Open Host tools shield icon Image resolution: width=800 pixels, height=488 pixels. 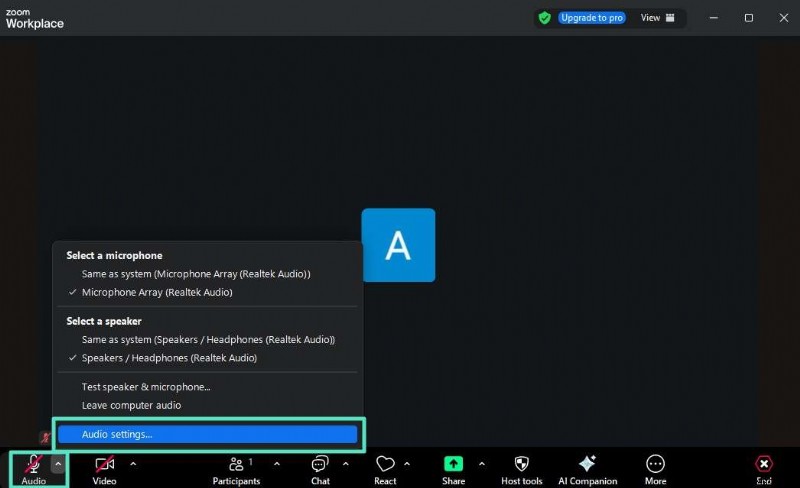(521, 465)
